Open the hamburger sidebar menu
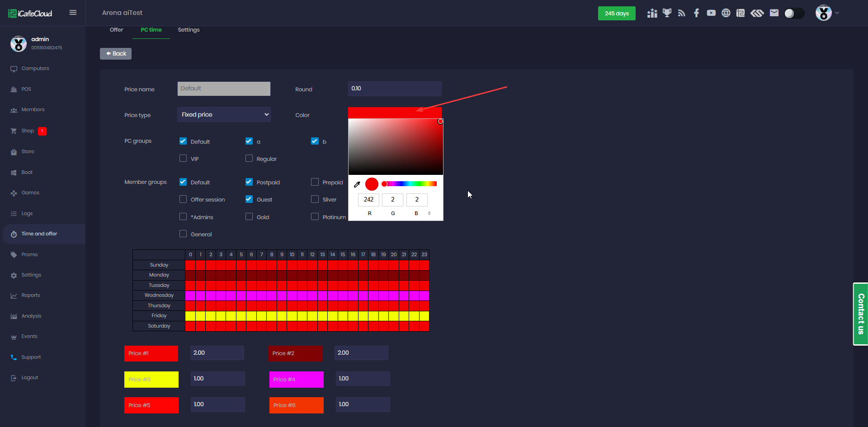 pos(73,13)
